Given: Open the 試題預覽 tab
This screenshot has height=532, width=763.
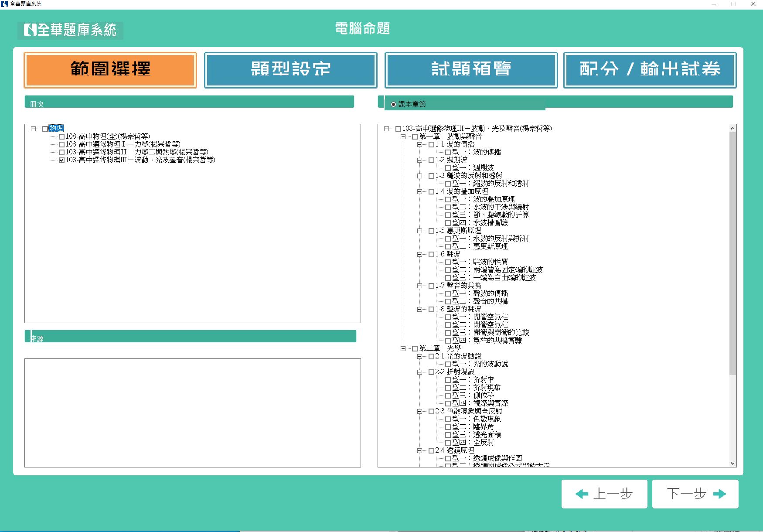Looking at the screenshot, I should click(x=471, y=70).
